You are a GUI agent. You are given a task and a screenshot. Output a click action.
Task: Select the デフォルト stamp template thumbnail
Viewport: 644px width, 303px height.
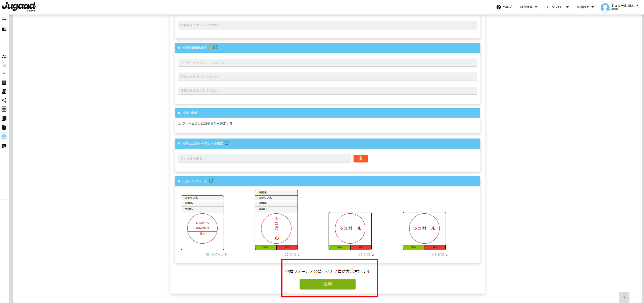pyautogui.click(x=202, y=223)
